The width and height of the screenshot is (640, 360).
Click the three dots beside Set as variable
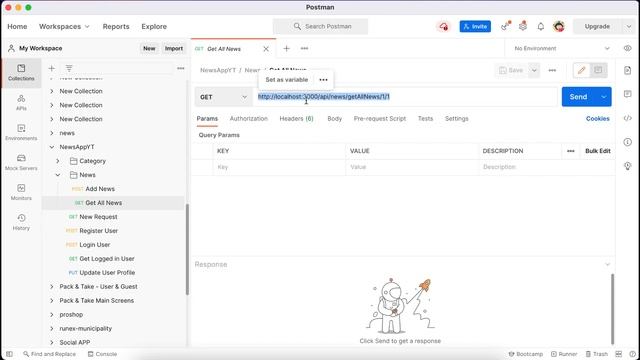[323, 80]
